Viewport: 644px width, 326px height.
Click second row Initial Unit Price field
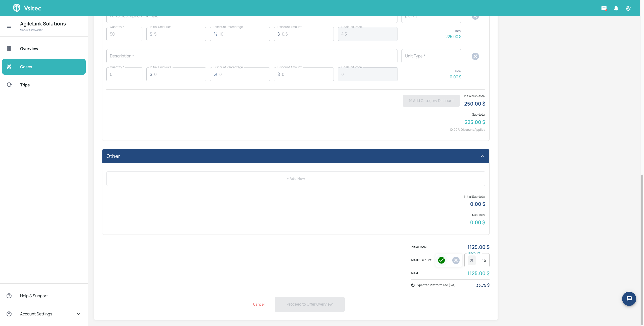[x=176, y=74]
